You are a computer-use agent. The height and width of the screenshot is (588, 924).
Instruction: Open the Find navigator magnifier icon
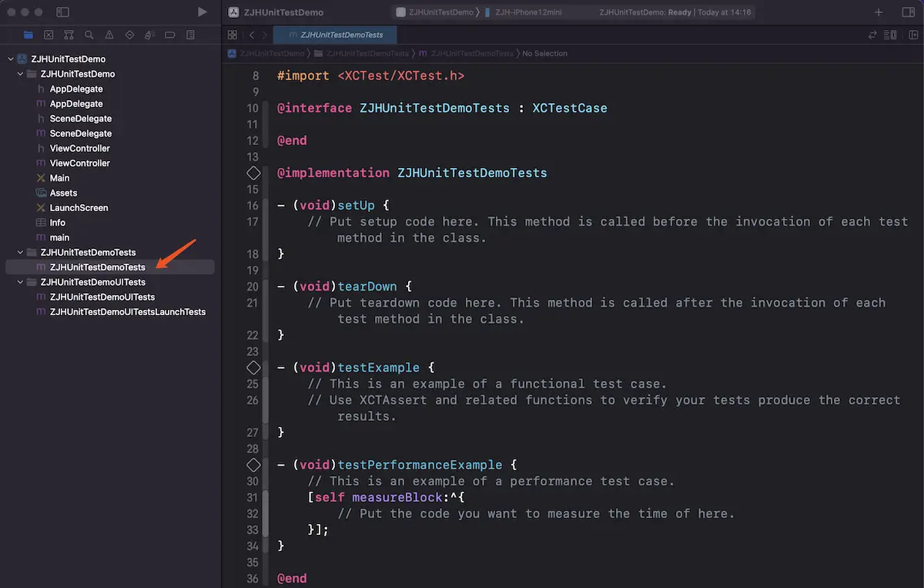[x=89, y=35]
